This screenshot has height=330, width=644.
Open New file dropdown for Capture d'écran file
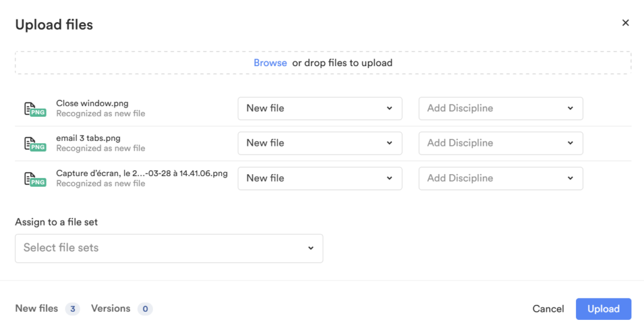319,178
